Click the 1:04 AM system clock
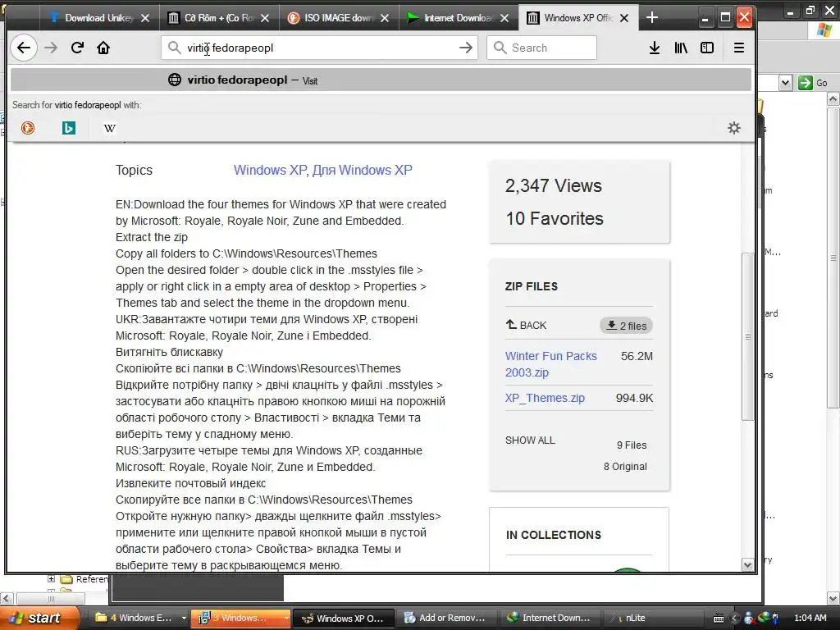The image size is (840, 630). 810,618
